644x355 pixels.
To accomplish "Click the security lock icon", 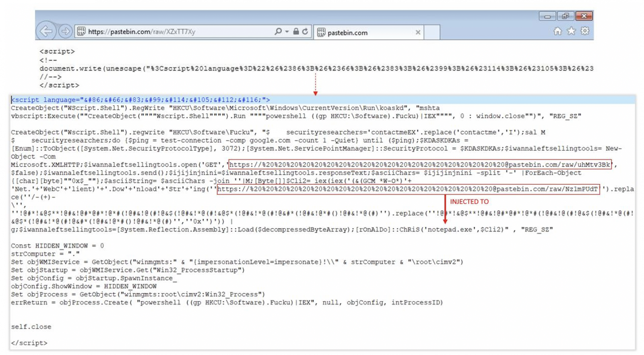I will point(296,31).
